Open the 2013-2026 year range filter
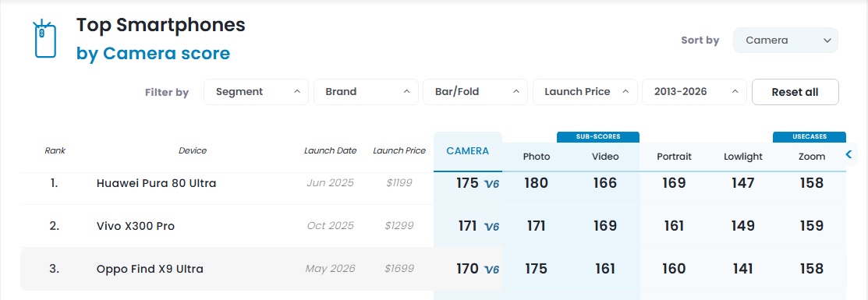The height and width of the screenshot is (300, 868). tap(694, 92)
